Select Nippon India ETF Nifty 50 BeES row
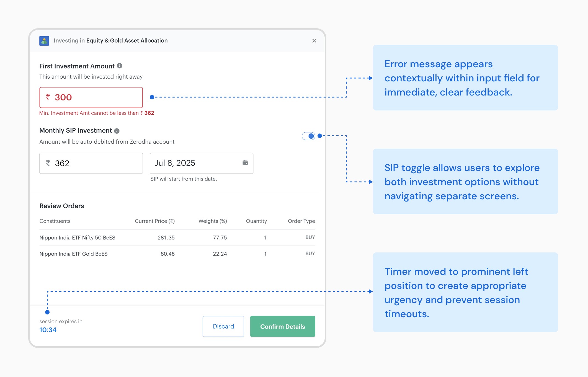The height and width of the screenshot is (377, 588). point(177,237)
